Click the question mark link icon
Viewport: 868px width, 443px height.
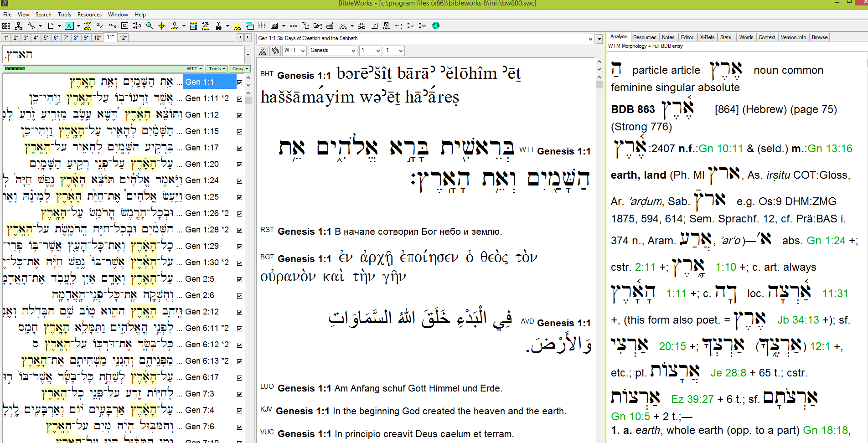point(218,26)
